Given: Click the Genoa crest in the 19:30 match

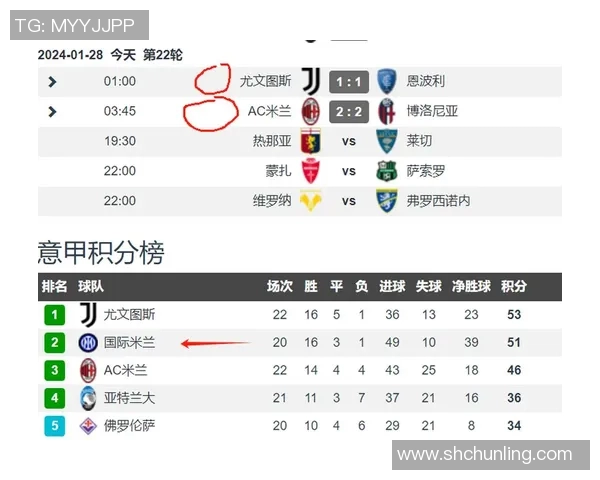Looking at the screenshot, I should (311, 141).
